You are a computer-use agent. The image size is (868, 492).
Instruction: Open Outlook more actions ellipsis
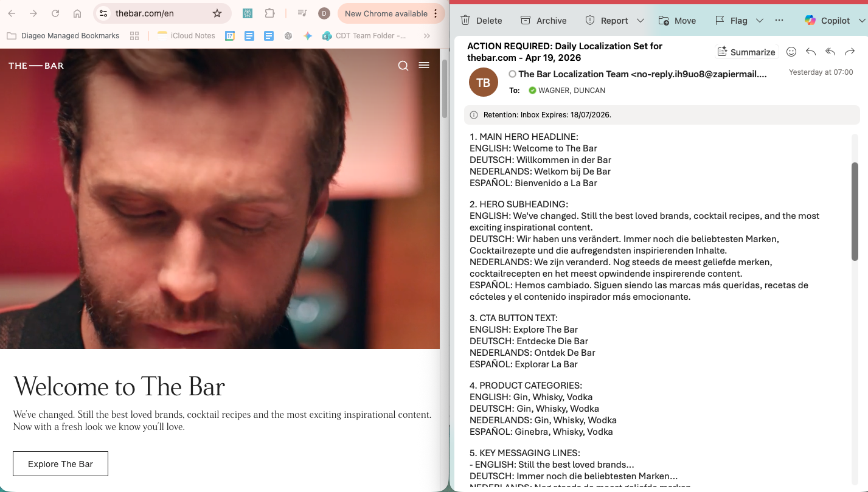coord(779,21)
